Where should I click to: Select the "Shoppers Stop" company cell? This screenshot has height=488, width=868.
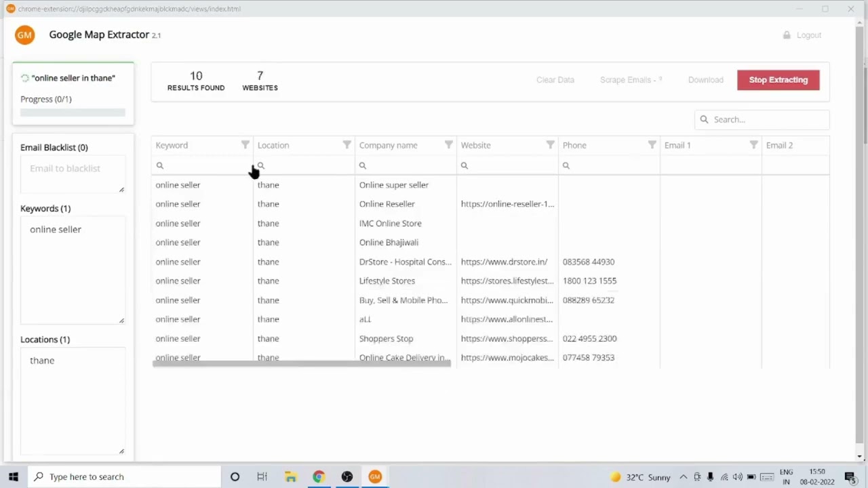pos(406,338)
